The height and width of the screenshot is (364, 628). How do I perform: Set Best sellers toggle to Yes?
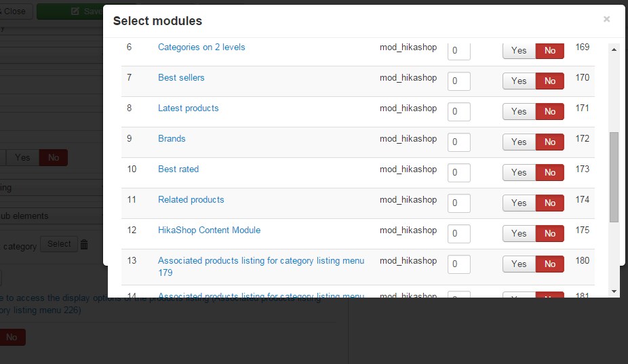click(519, 81)
